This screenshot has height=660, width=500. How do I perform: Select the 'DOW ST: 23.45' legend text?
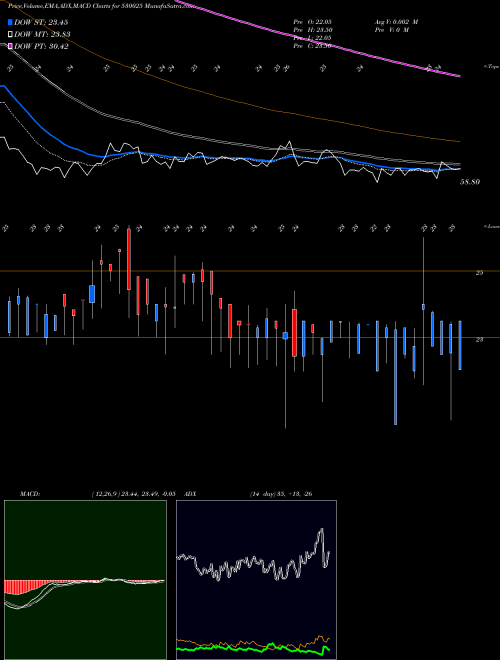pyautogui.click(x=41, y=22)
